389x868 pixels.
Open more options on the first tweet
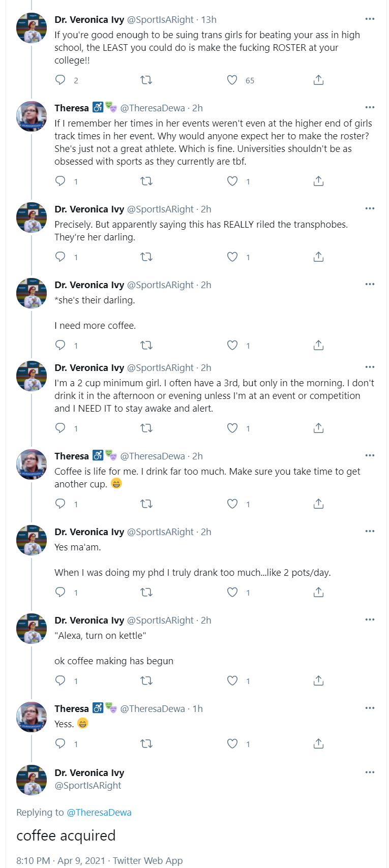(x=370, y=19)
